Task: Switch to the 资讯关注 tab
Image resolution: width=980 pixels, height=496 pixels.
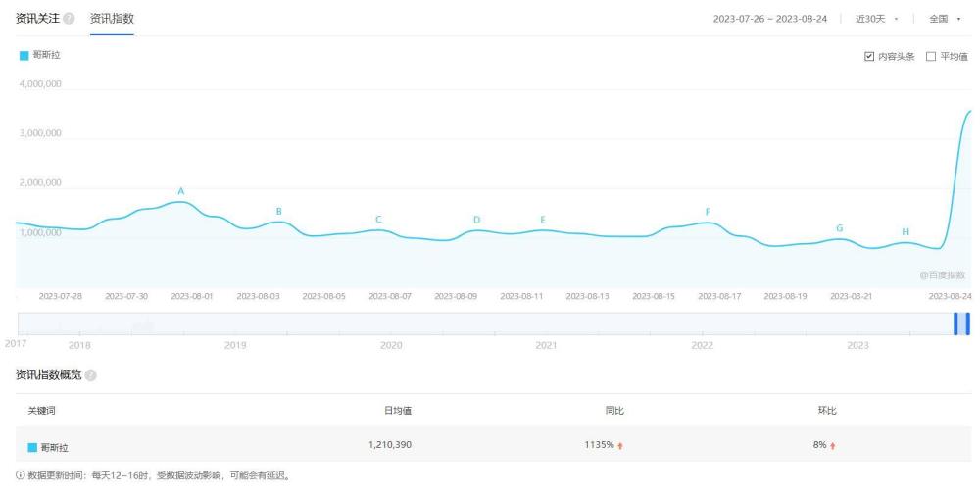Action: [x=37, y=19]
